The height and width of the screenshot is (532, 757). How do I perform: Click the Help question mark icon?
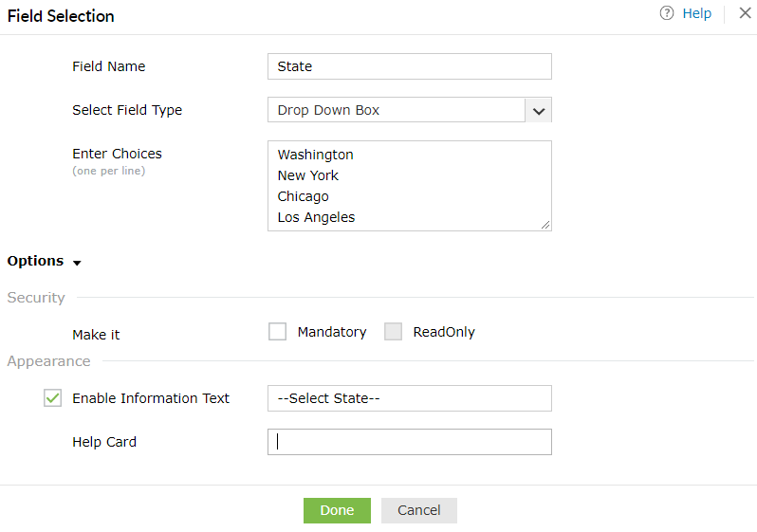[x=667, y=13]
